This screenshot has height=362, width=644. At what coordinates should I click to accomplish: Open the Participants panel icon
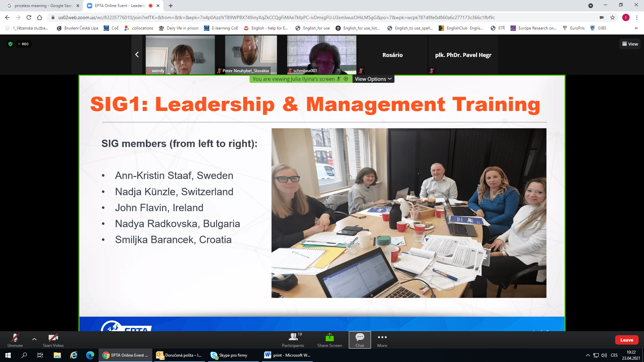tap(293, 337)
